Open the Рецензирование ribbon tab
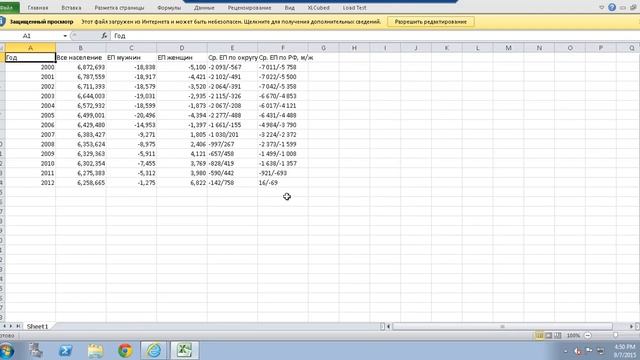640x360 pixels. click(x=249, y=8)
